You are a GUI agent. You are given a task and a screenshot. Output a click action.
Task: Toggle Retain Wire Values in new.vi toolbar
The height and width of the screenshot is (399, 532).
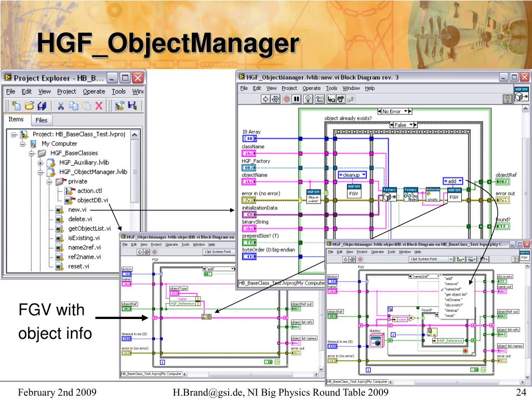pyautogui.click(x=320, y=99)
